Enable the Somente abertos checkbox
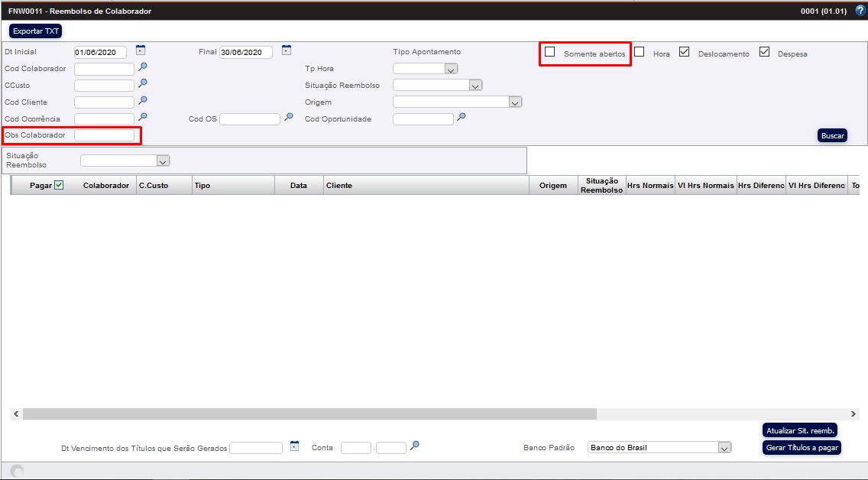This screenshot has width=868, height=480. [x=549, y=52]
